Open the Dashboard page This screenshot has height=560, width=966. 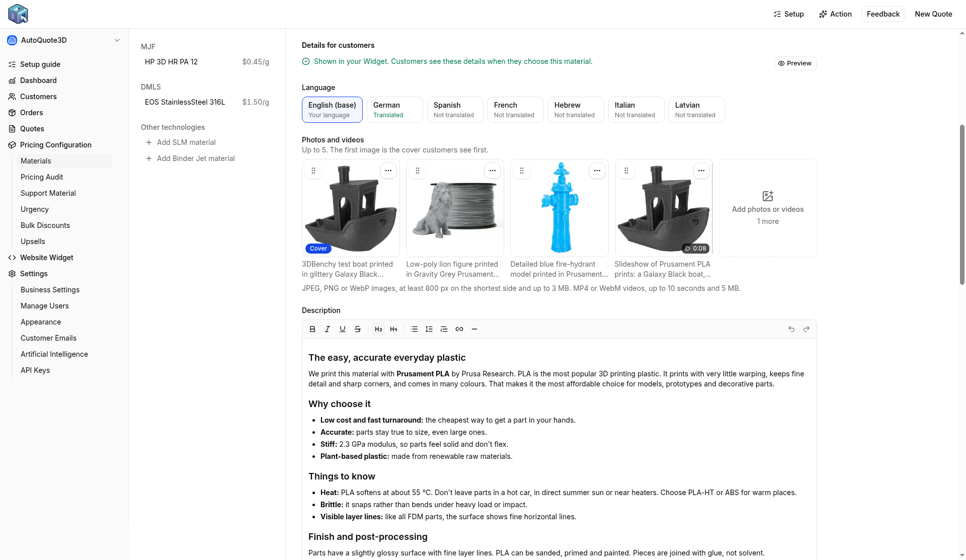click(x=38, y=81)
